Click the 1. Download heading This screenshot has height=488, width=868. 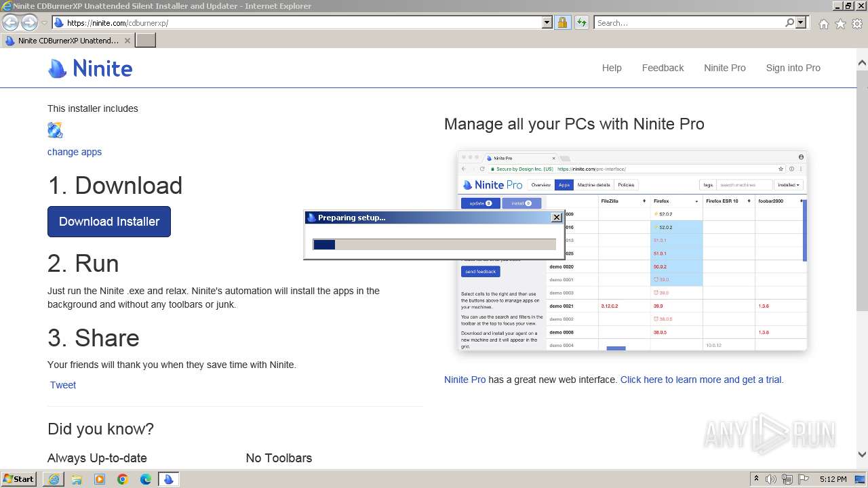point(115,186)
